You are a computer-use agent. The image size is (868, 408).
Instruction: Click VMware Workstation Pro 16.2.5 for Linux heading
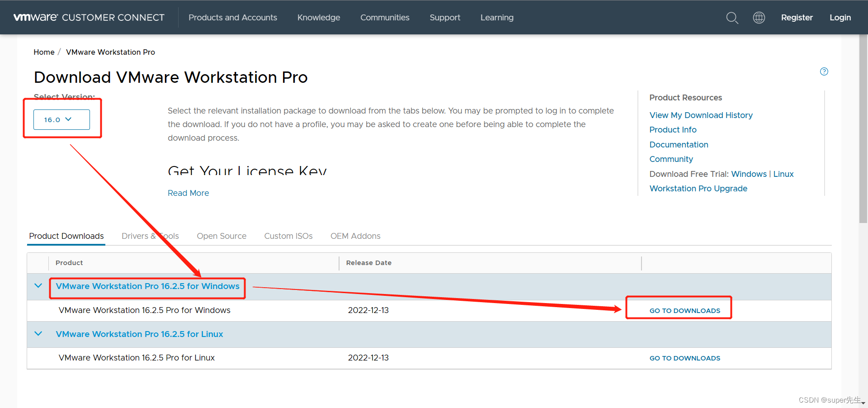(x=139, y=334)
